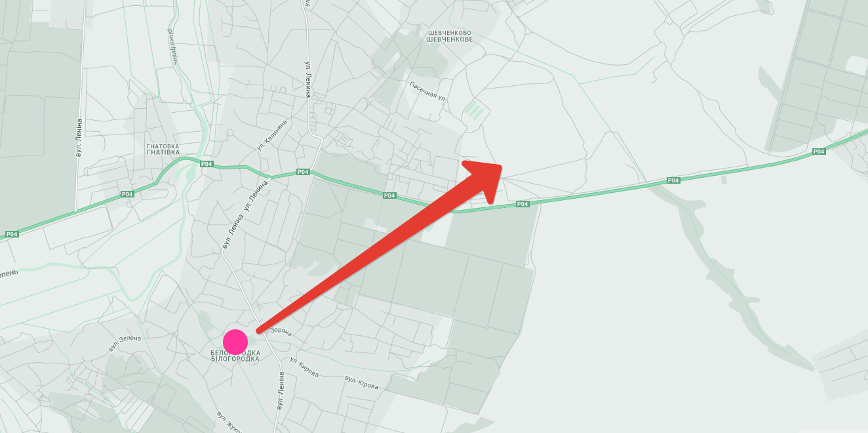Click the pink circle location marker
Viewport: 868px width, 433px height.
(x=235, y=342)
